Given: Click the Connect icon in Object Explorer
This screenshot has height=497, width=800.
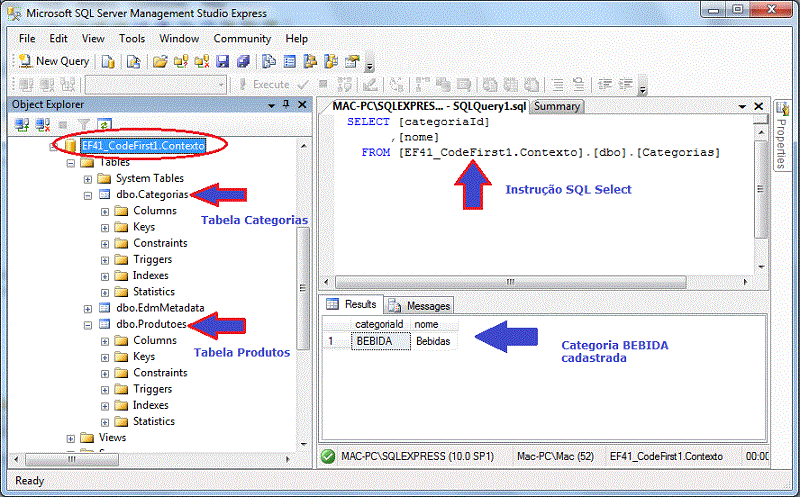Looking at the screenshot, I should coord(22,125).
